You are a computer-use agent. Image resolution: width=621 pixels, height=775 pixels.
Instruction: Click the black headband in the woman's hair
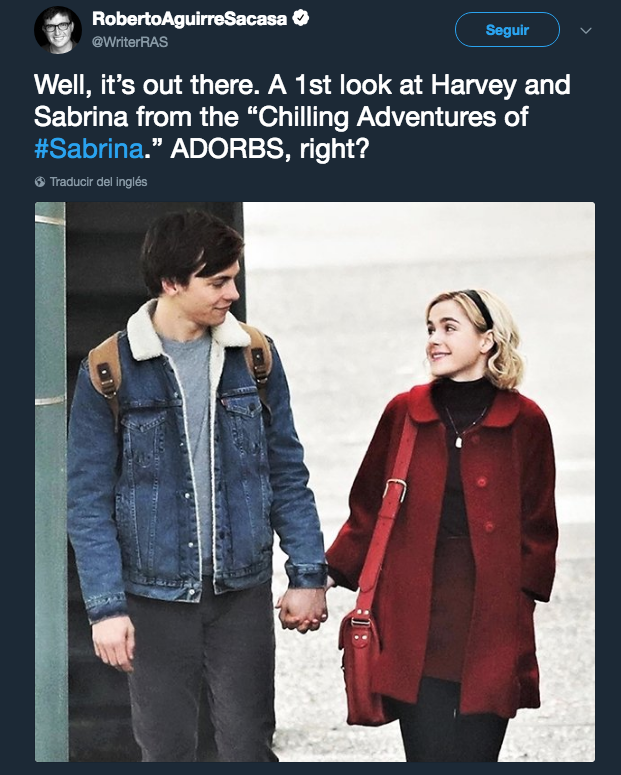[x=479, y=306]
